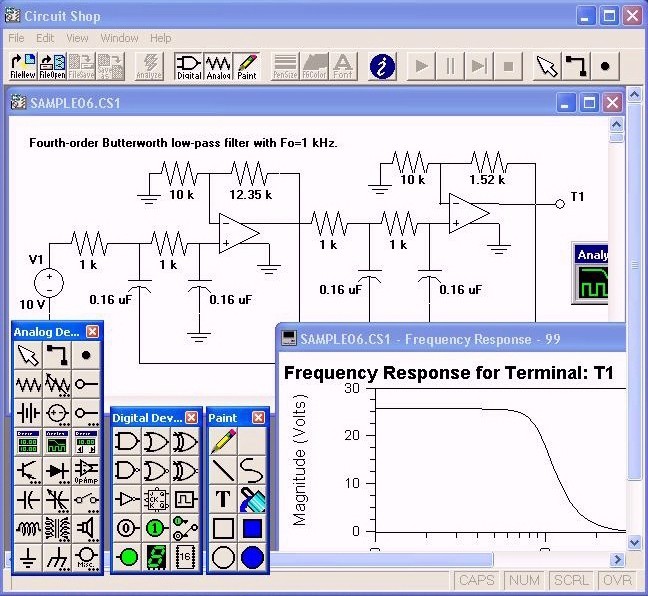
Task: Select the curve tool in Paint palette
Action: click(x=252, y=470)
